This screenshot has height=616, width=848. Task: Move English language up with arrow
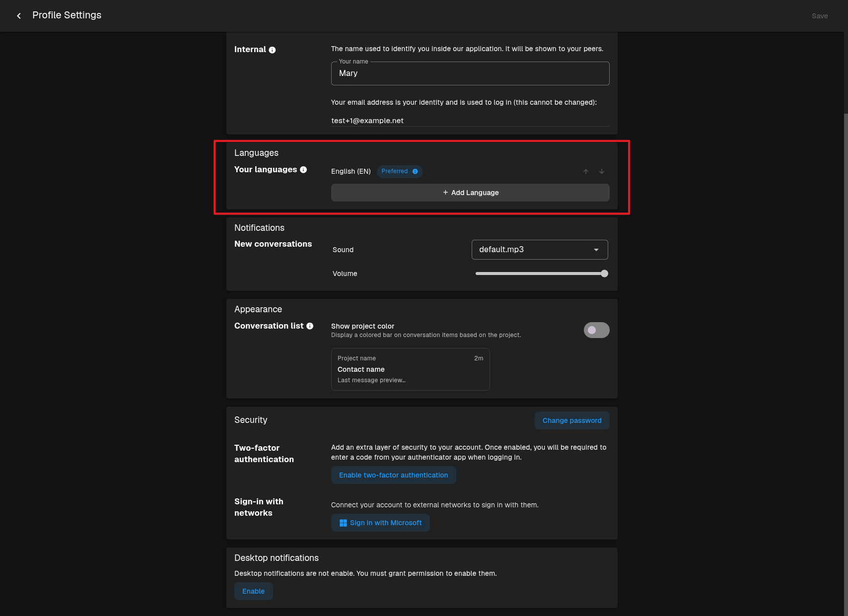pos(586,171)
